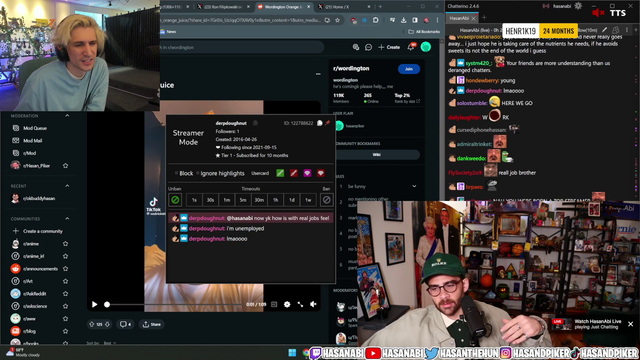
Task: Switch to the Ron Filipkowski X tab
Action: click(224, 7)
